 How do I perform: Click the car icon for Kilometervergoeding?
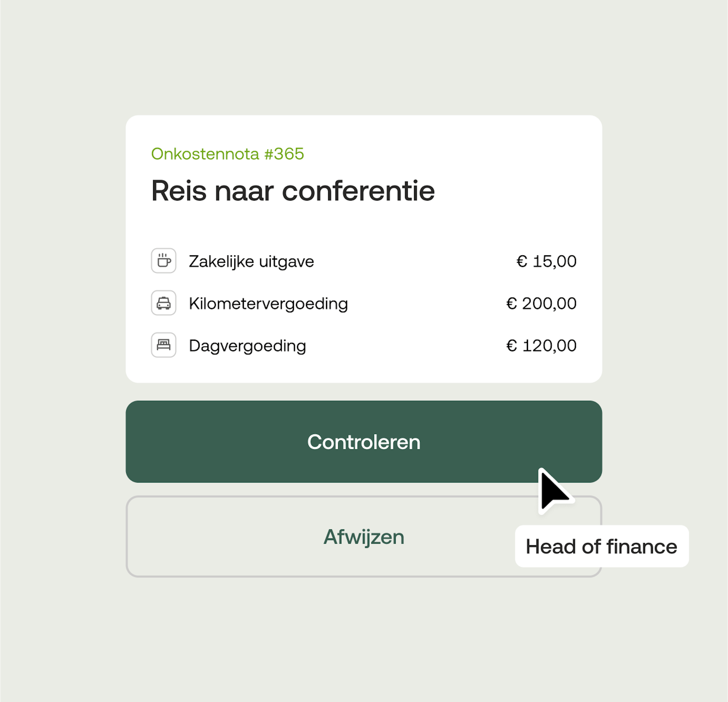[x=163, y=303]
